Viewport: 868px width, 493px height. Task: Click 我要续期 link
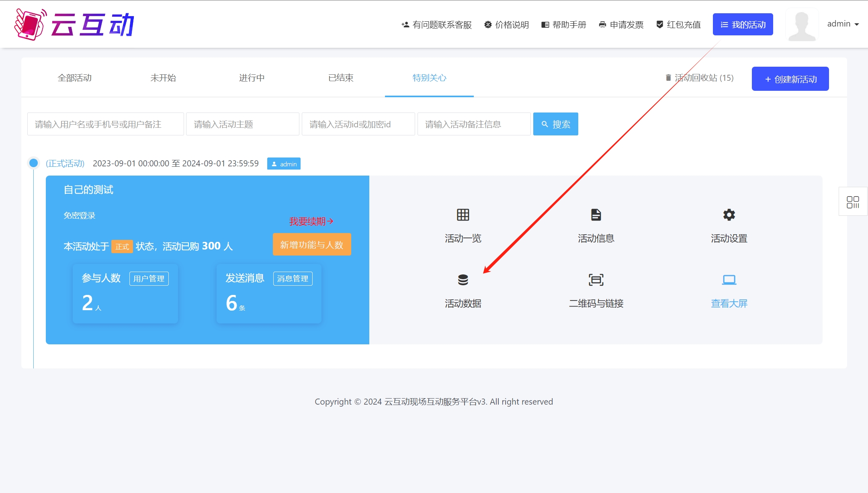pyautogui.click(x=311, y=221)
